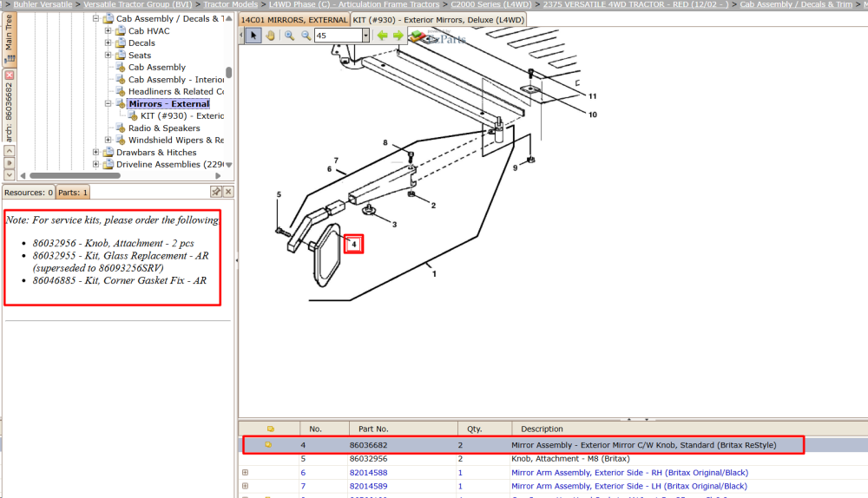Click the side tab scroll down arrow
The height and width of the screenshot is (498, 868).
click(x=10, y=175)
